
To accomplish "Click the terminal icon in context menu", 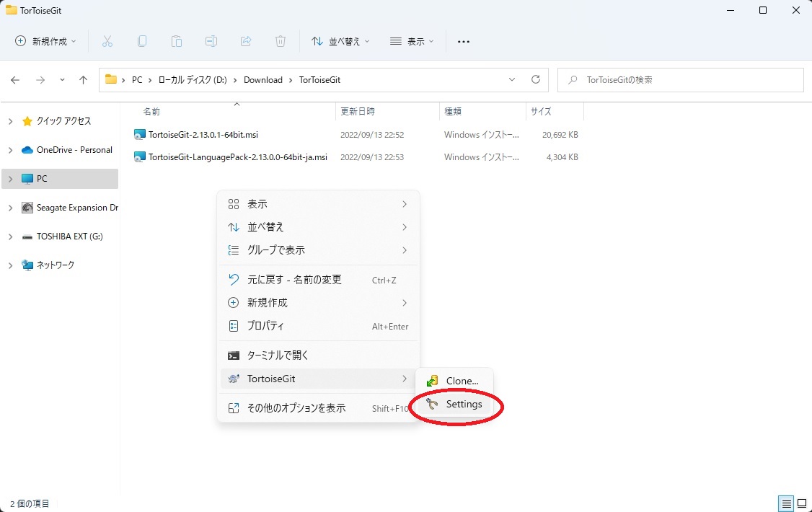I will 234,356.
